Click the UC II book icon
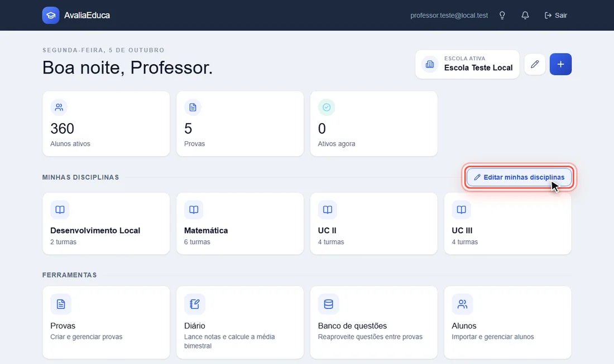Viewport: 614px width, 364px height. pyautogui.click(x=328, y=210)
